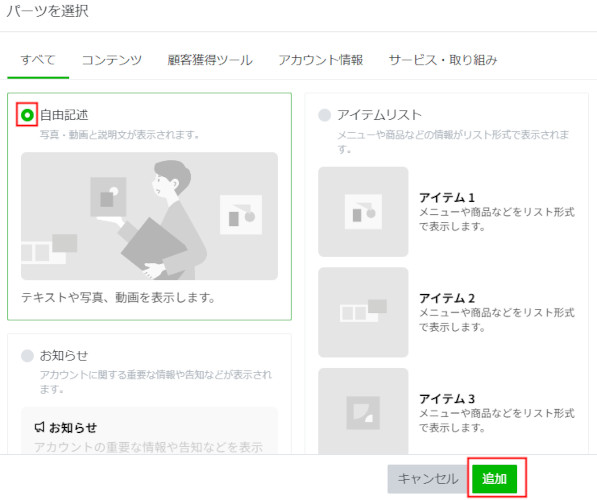Select the アイテムリスト radio button
597x500 pixels.
pyautogui.click(x=324, y=115)
